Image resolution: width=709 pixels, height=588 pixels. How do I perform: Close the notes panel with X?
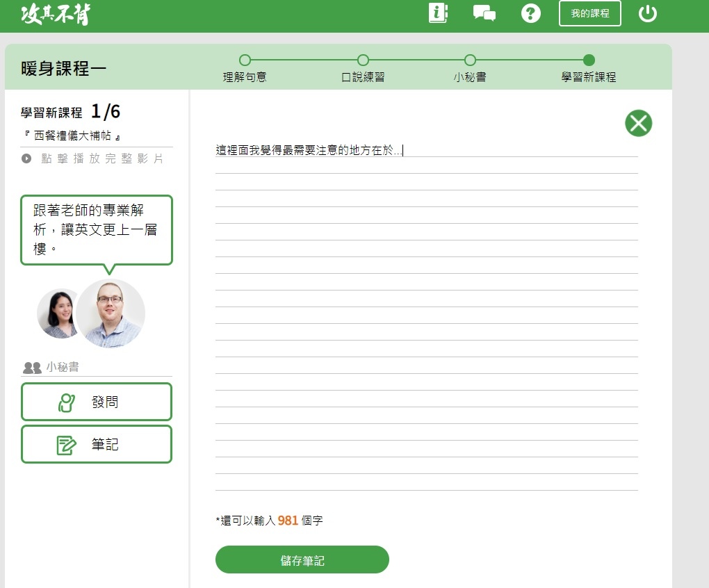[x=639, y=123]
